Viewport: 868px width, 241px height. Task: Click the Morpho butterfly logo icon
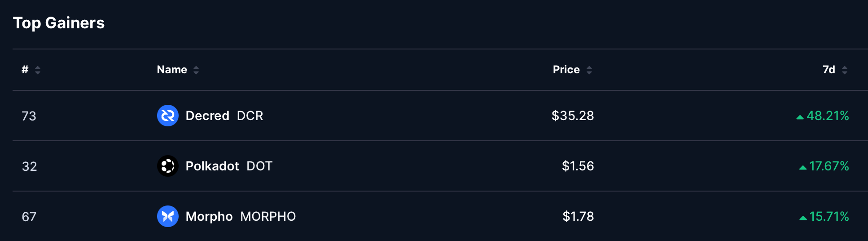168,216
